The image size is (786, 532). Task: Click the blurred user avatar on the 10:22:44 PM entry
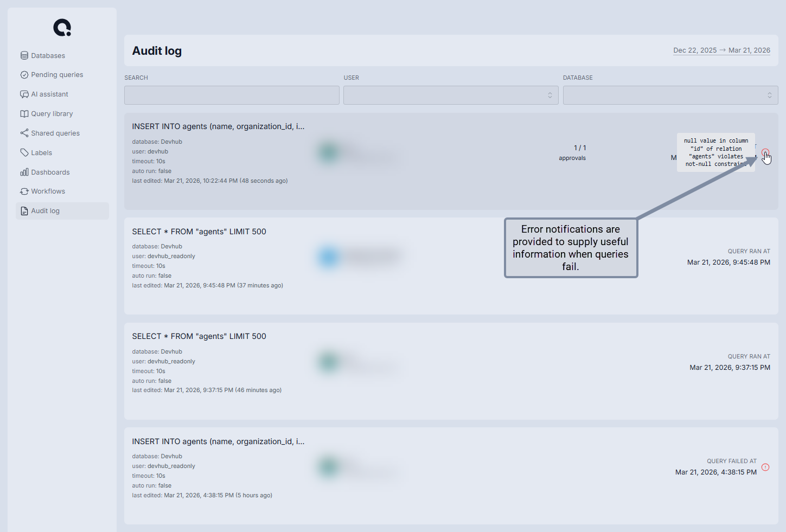tap(329, 152)
